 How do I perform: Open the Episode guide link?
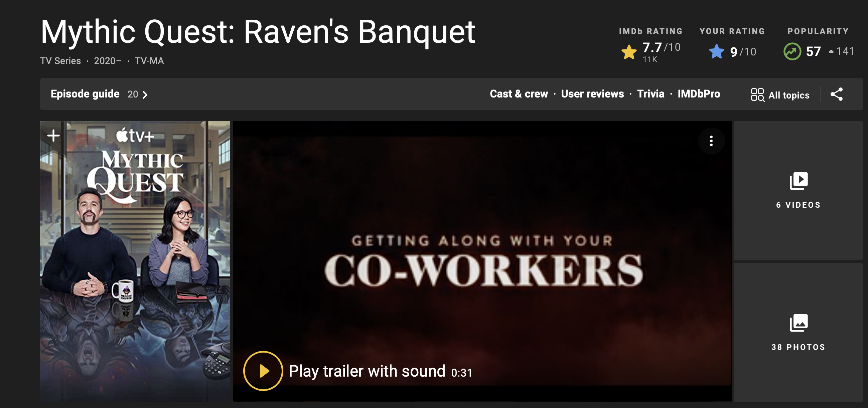coord(85,94)
